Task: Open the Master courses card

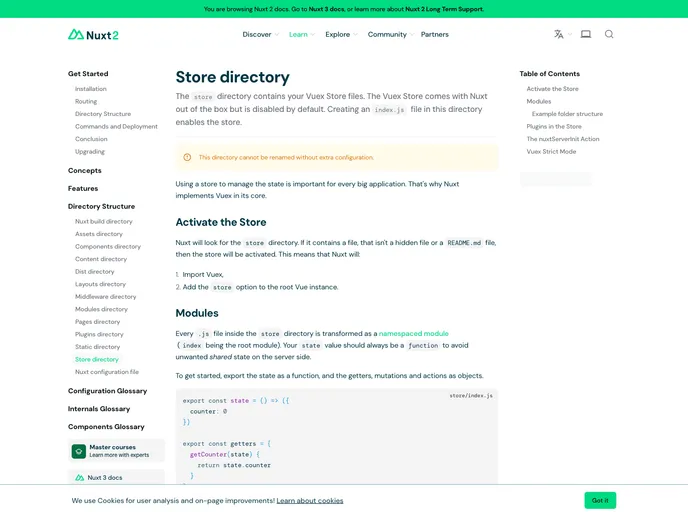Action: [116, 451]
